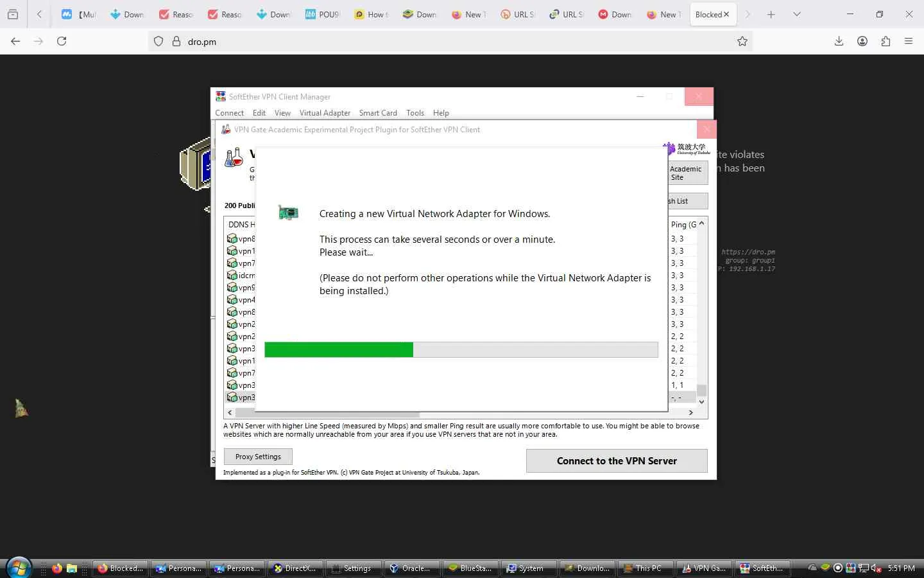Viewport: 924px width, 578px height.
Task: Switch to the Oracle taskbar button
Action: pyautogui.click(x=412, y=568)
